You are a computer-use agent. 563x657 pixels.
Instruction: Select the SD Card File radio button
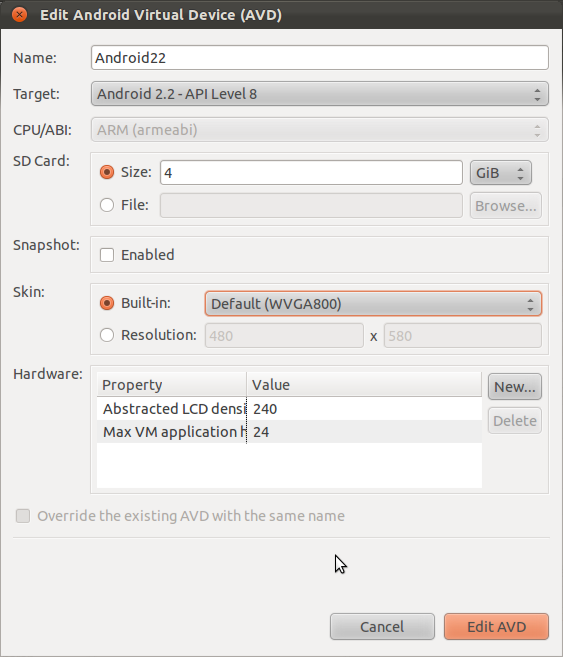pyautogui.click(x=107, y=205)
